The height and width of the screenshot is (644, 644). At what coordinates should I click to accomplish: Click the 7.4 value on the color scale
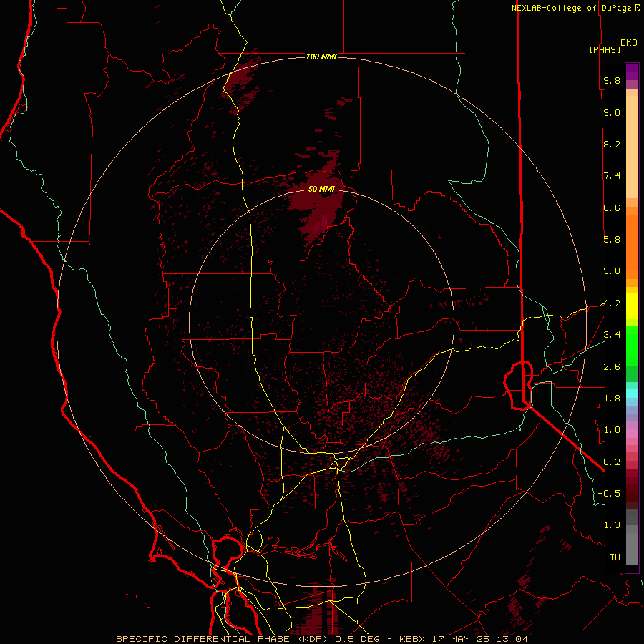(612, 176)
